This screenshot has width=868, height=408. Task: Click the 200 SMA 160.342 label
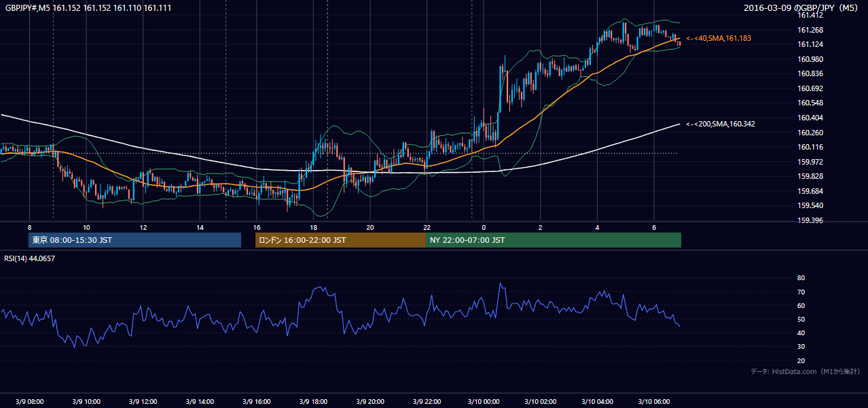[721, 124]
